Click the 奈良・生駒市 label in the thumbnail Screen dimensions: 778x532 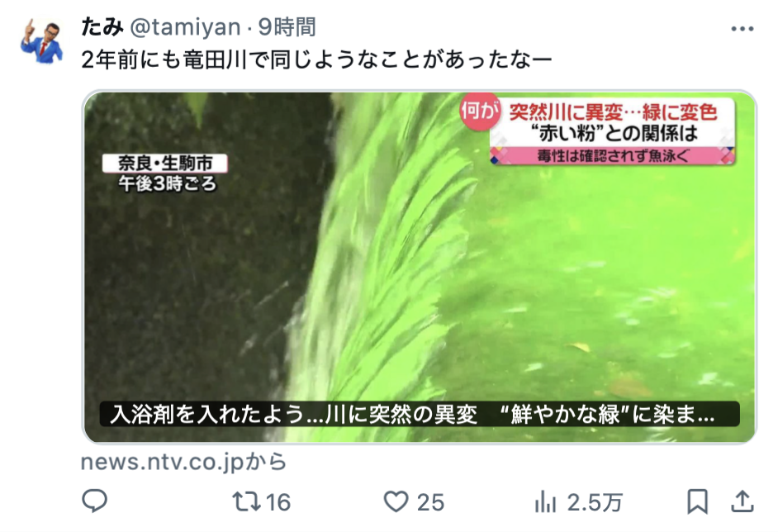point(164,164)
